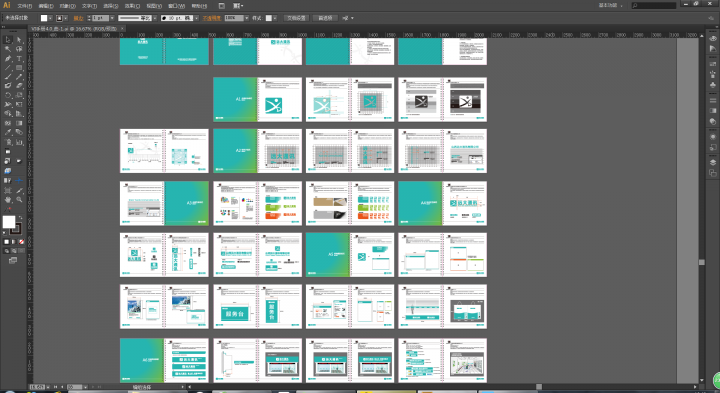Set paint mode to None (red slash)
720x393 pixels.
click(x=21, y=241)
